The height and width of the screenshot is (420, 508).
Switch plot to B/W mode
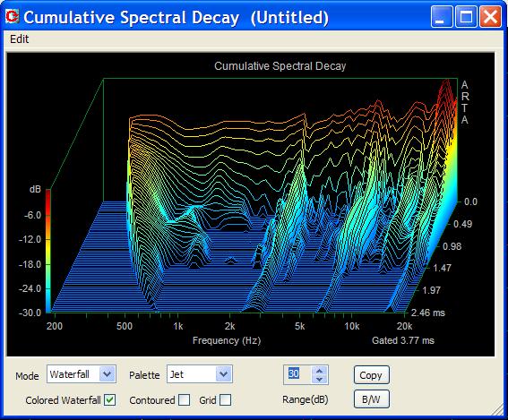click(x=371, y=399)
